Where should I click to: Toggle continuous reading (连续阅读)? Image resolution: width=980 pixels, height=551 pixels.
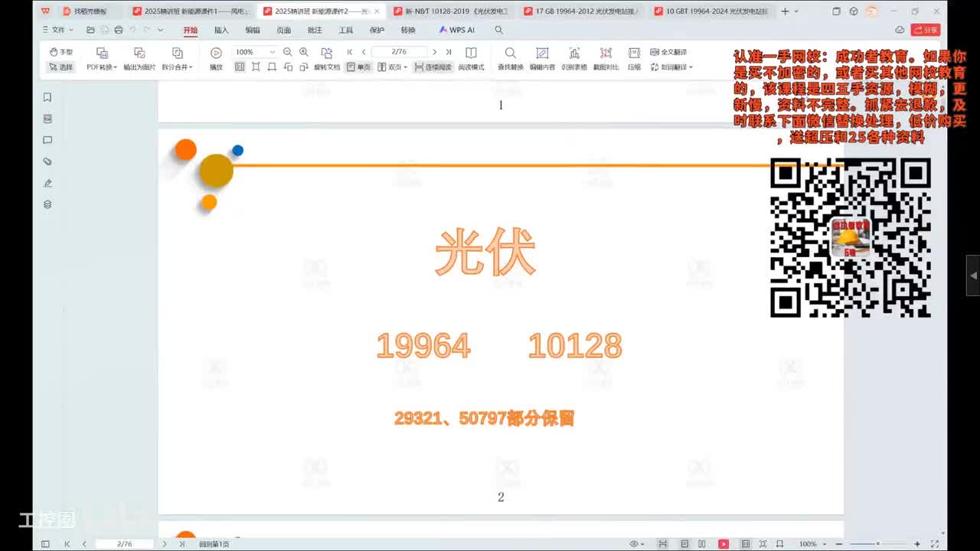[x=433, y=67]
